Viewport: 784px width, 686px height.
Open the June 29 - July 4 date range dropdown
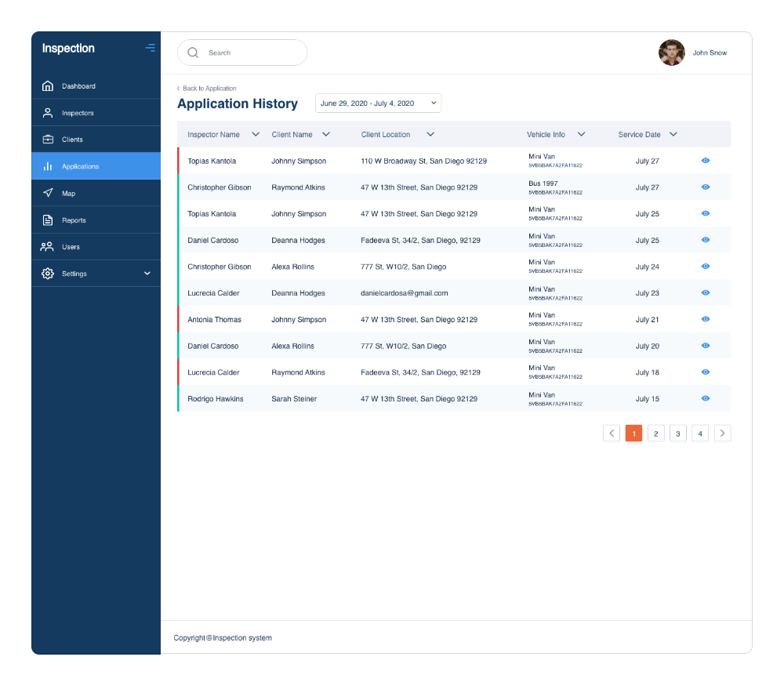pyautogui.click(x=378, y=103)
